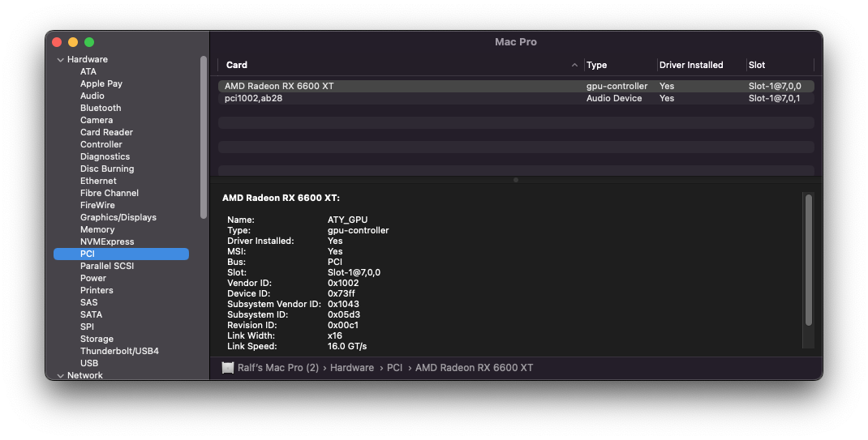View Diagnostics information
This screenshot has height=440, width=868.
105,156
